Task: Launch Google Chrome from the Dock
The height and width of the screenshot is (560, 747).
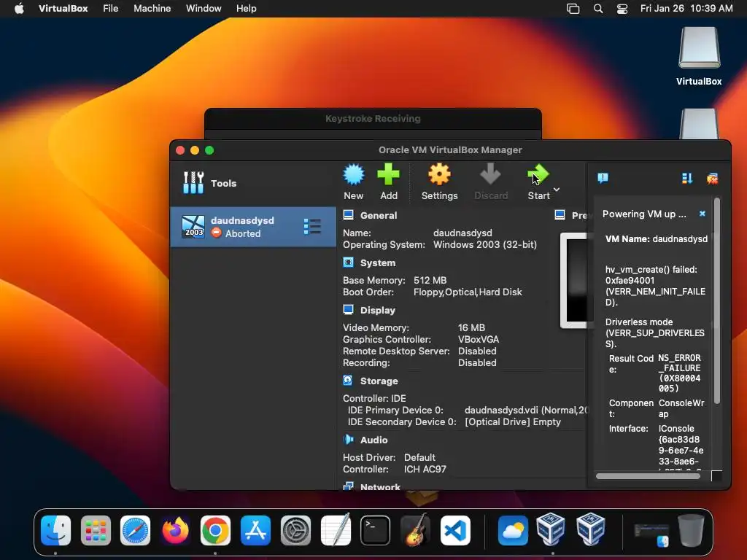Action: coord(215,530)
